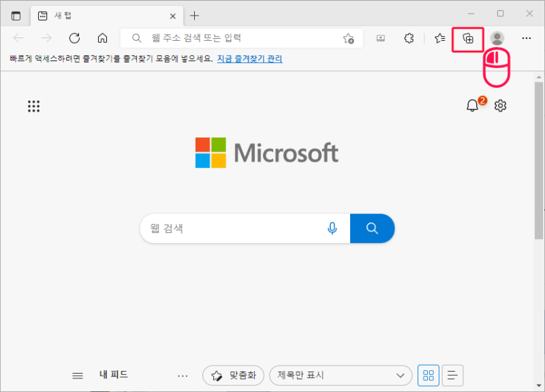
Task: Open the feed hamburger menu
Action: tap(78, 376)
